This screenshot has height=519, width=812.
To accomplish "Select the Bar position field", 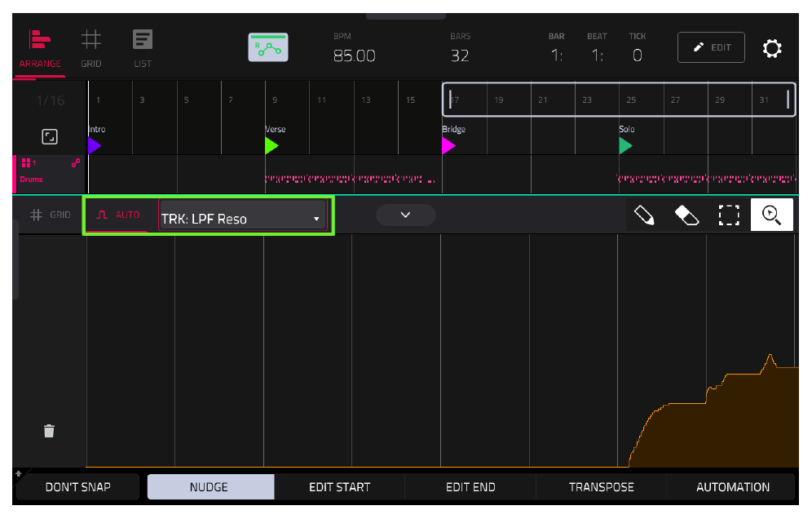I will 556,55.
